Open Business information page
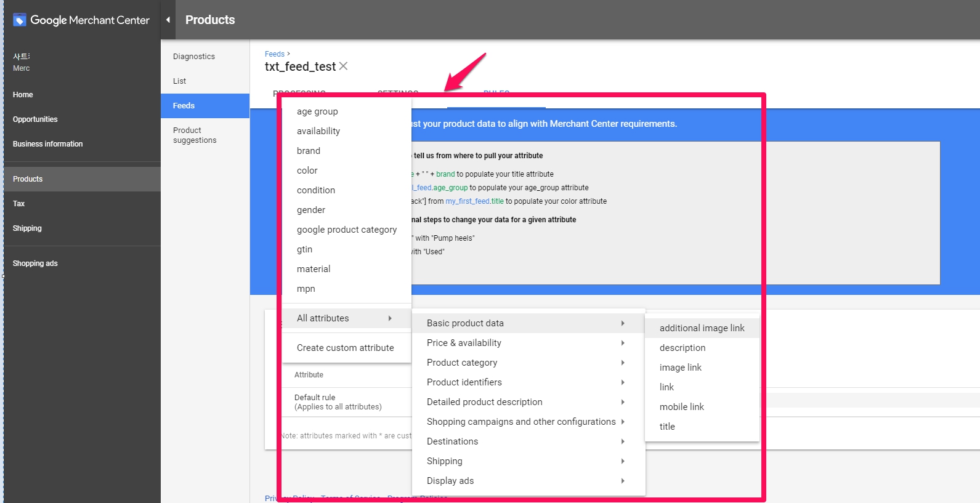The width and height of the screenshot is (980, 503). click(x=47, y=144)
